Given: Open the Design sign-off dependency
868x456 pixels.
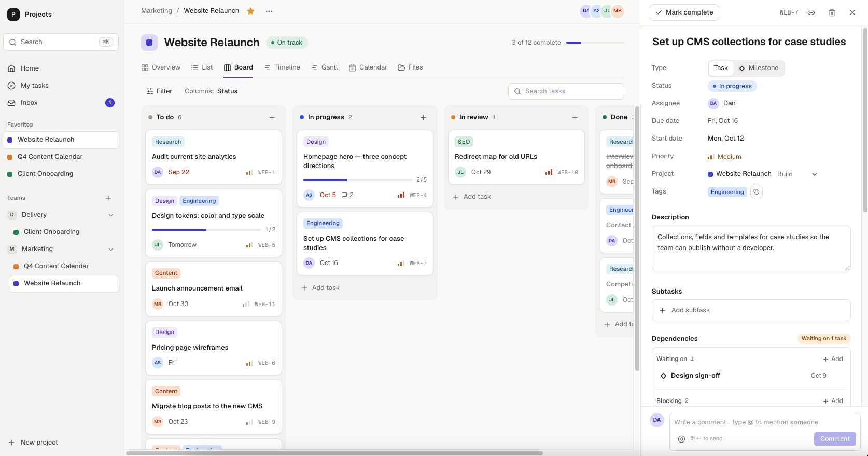Looking at the screenshot, I should click(695, 376).
